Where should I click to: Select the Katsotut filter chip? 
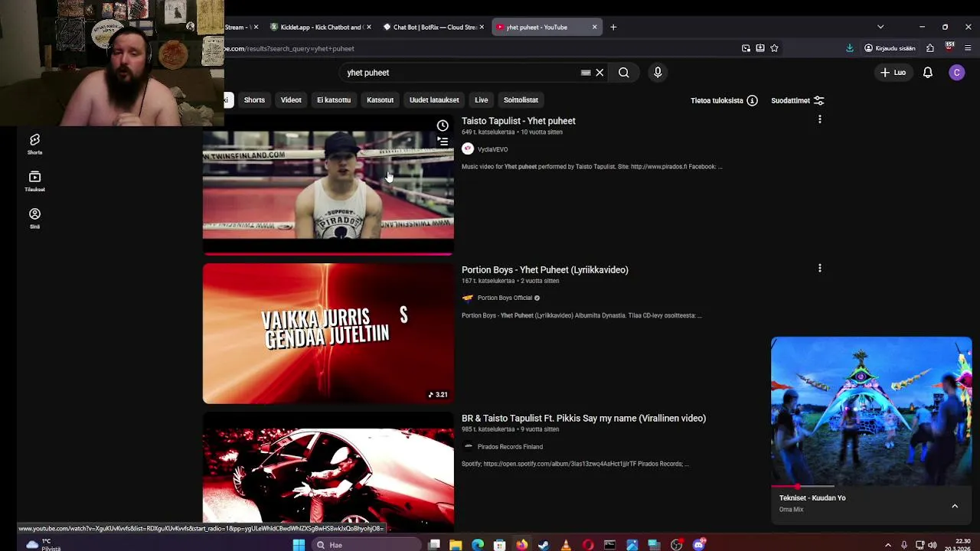point(380,99)
